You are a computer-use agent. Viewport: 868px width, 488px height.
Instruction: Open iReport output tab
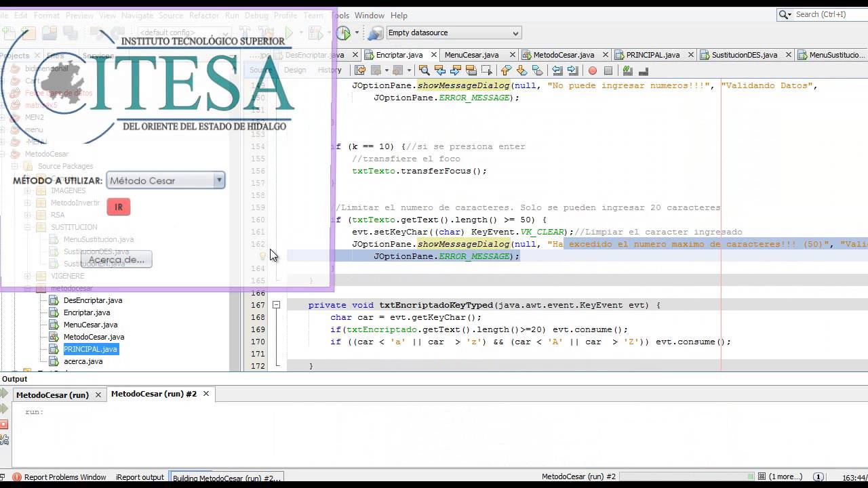tap(140, 477)
